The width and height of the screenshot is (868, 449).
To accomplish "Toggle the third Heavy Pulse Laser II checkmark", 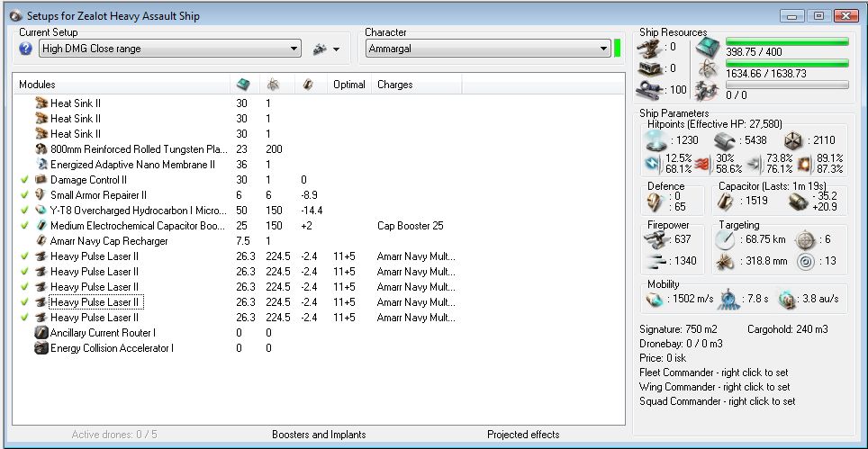I will [x=24, y=286].
